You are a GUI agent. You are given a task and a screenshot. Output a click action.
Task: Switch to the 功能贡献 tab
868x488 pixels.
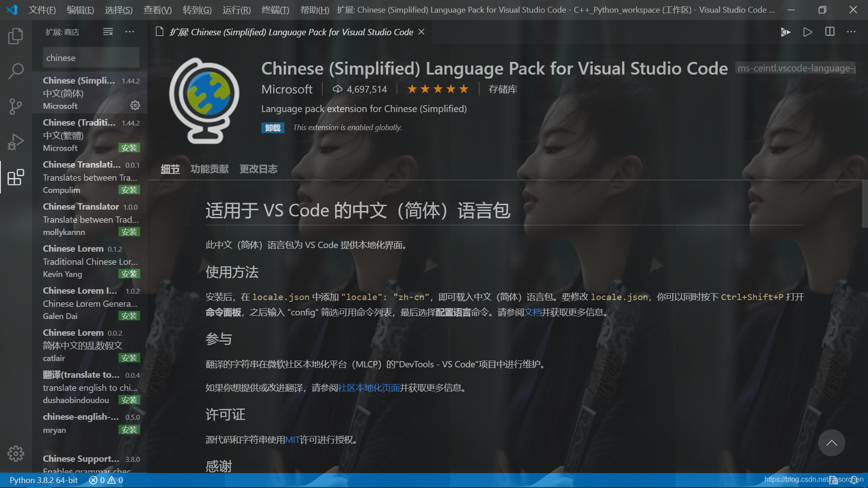(x=209, y=169)
